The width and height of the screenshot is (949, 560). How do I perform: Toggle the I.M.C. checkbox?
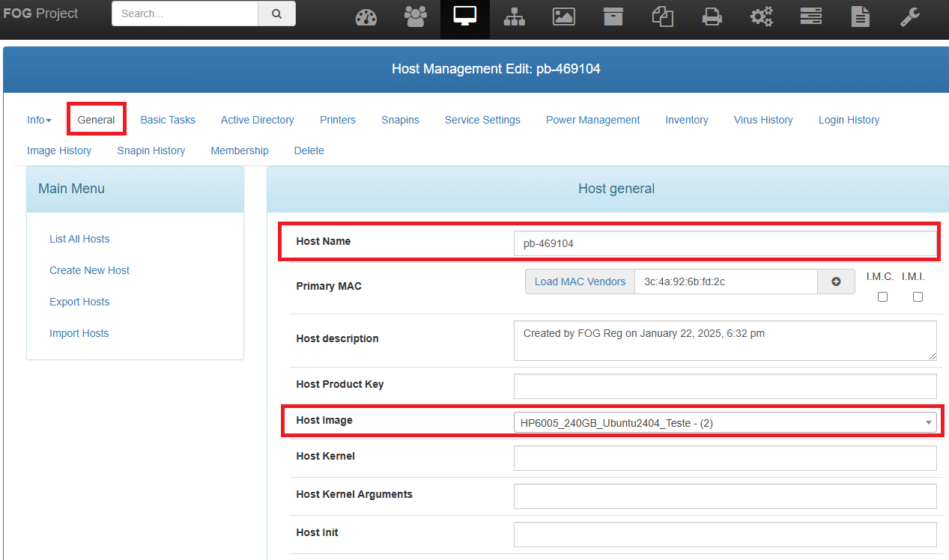(882, 296)
